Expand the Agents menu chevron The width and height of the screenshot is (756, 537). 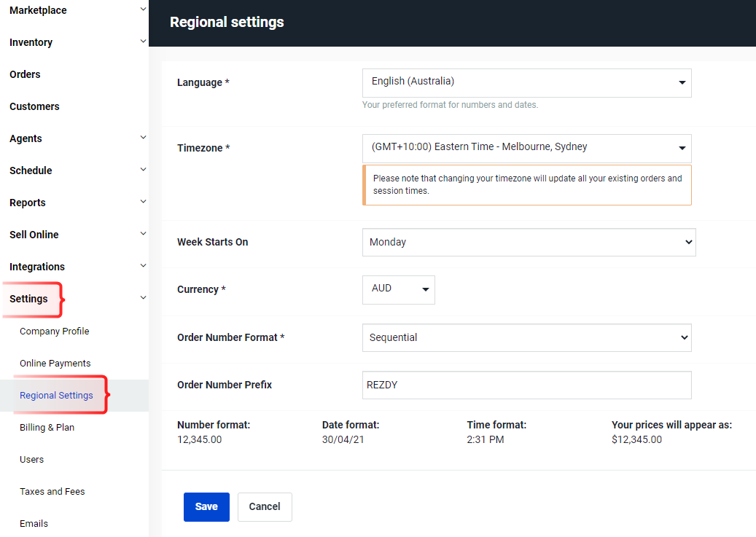tap(143, 138)
